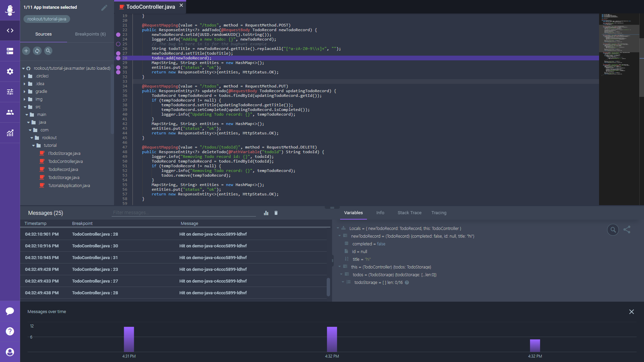Close the Messages over time panel
This screenshot has height=362, width=644.
click(632, 312)
